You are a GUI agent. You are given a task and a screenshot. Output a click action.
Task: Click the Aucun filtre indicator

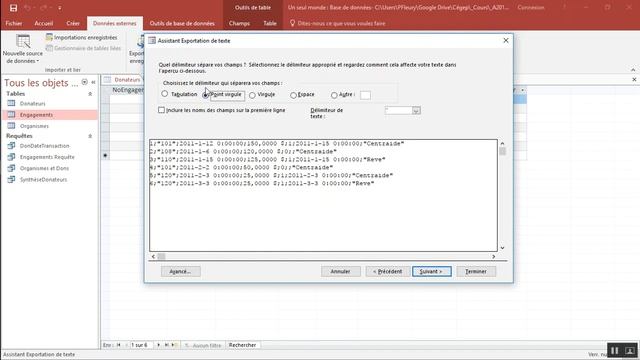pyautogui.click(x=203, y=345)
